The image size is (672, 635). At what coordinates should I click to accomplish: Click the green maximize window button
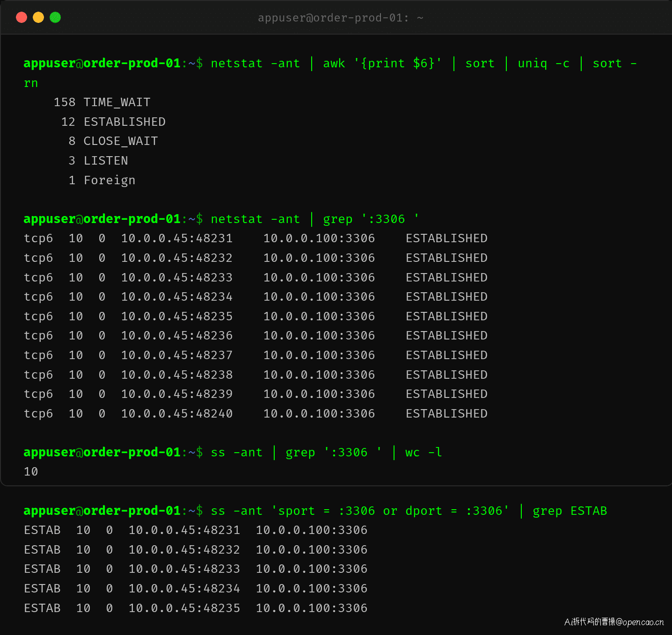(55, 17)
